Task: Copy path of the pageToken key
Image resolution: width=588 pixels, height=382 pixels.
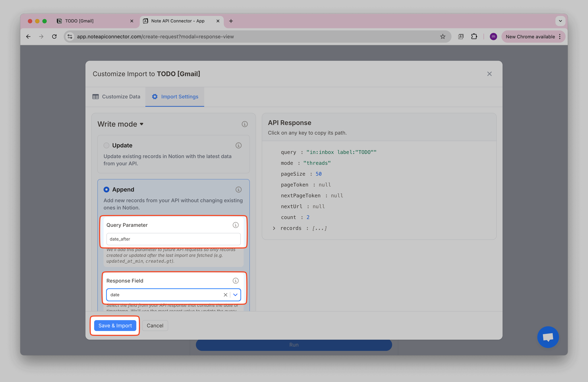Action: (x=295, y=185)
